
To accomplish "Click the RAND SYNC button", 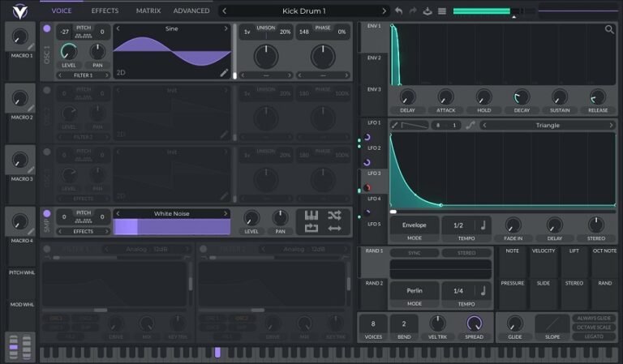I will pyautogui.click(x=415, y=253).
